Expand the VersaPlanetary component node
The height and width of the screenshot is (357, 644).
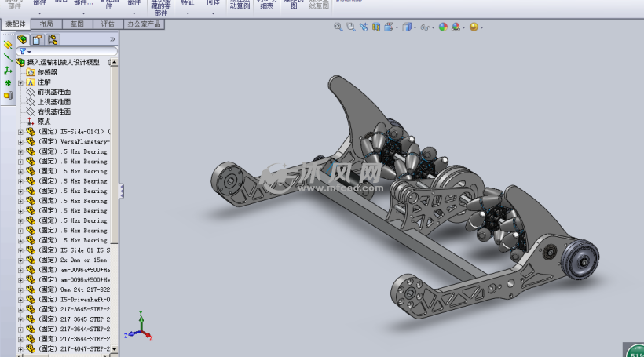click(x=20, y=141)
